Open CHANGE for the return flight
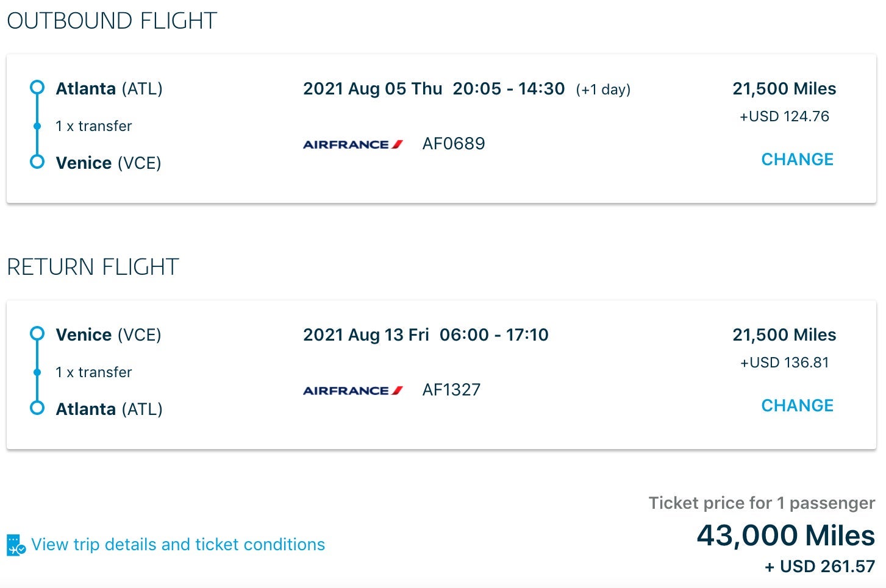Screen dimensions: 886x588 click(797, 405)
